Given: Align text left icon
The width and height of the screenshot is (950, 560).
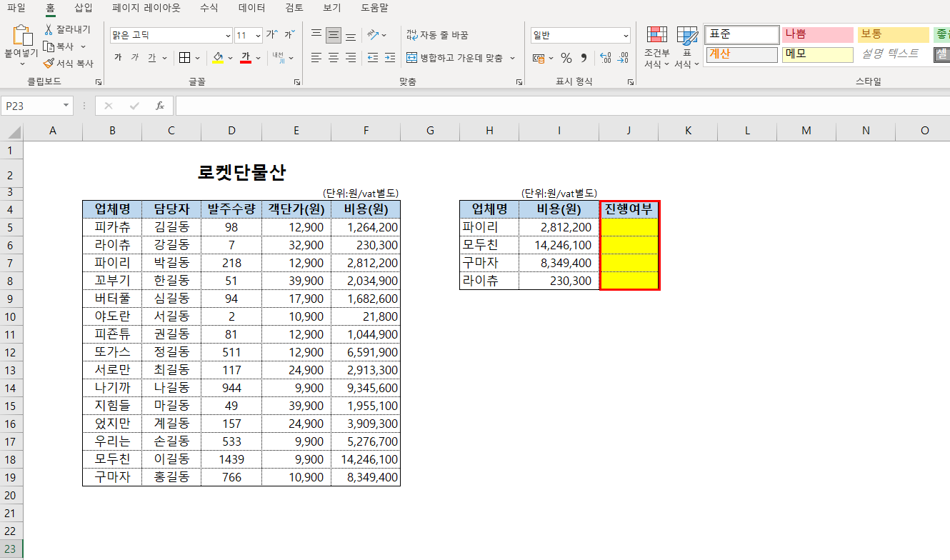Looking at the screenshot, I should coord(316,58).
